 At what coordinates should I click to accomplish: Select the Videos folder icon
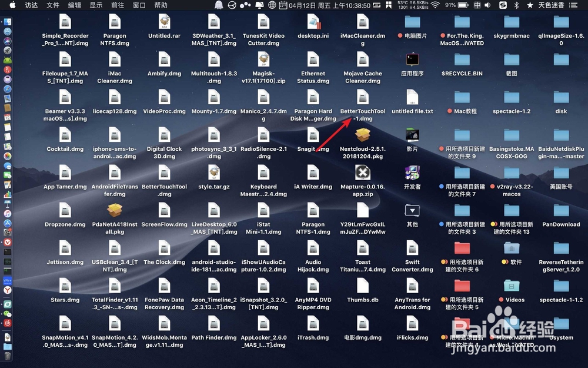pos(512,286)
